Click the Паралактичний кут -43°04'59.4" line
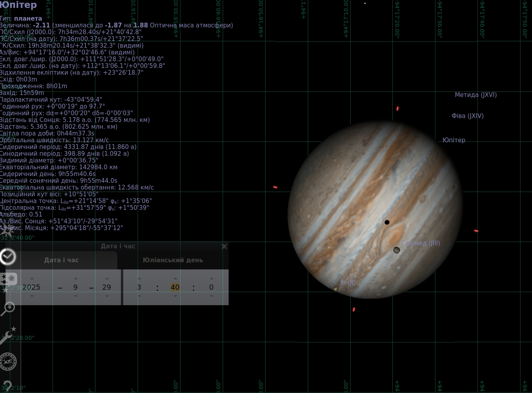532x393 pixels. 51,99
